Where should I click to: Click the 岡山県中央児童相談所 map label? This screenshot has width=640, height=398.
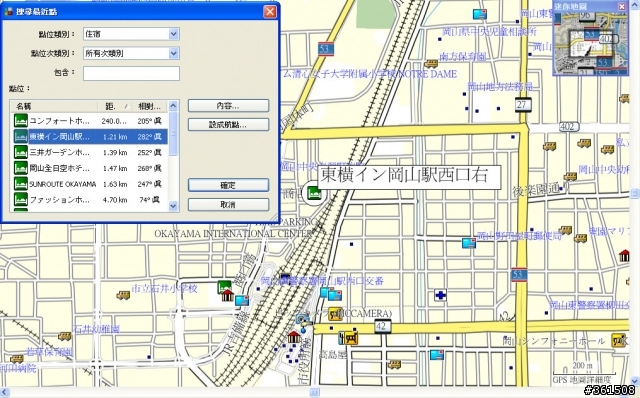489,31
